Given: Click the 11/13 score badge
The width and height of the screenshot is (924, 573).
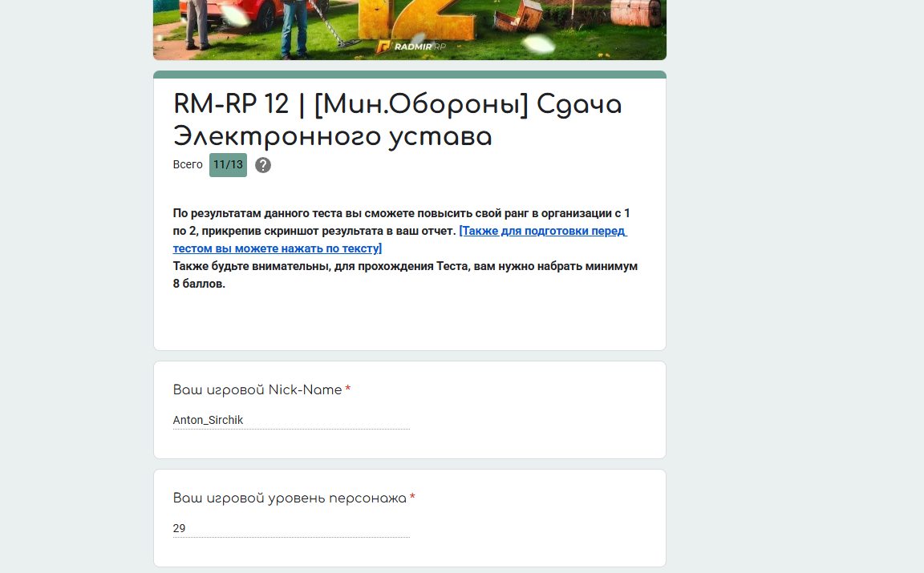Looking at the screenshot, I should coord(228,165).
